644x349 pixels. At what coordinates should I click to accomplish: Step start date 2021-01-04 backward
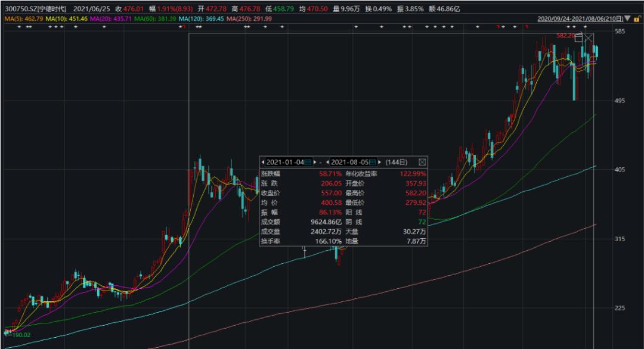click(x=263, y=162)
